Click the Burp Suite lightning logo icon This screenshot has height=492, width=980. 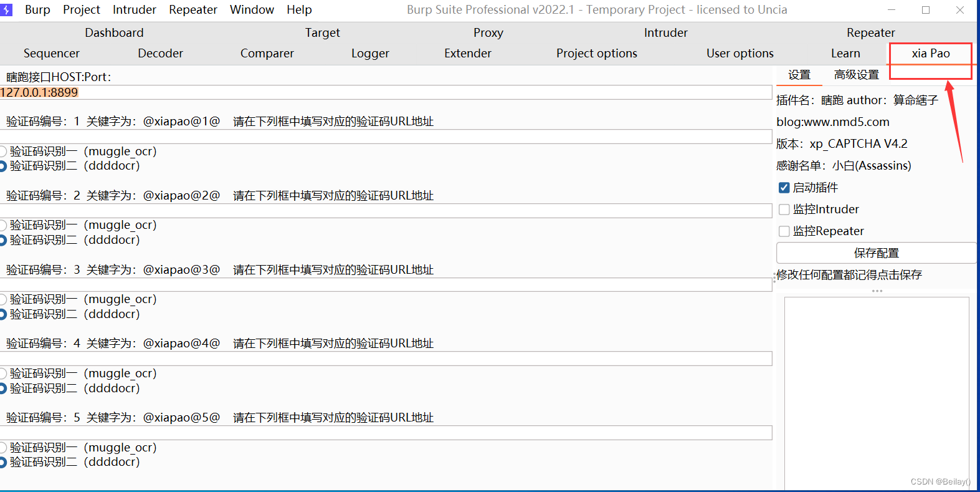pyautogui.click(x=6, y=10)
